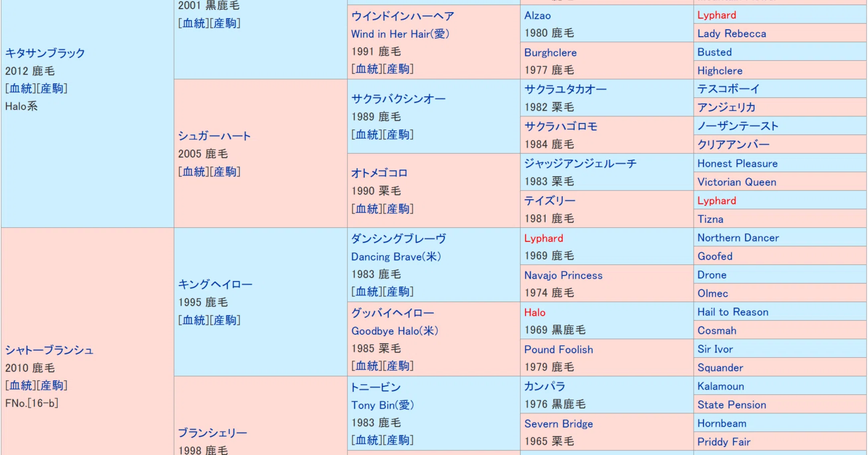This screenshot has width=868, height=455.
Task: Open the ノーザンテースト link
Action: 738,126
